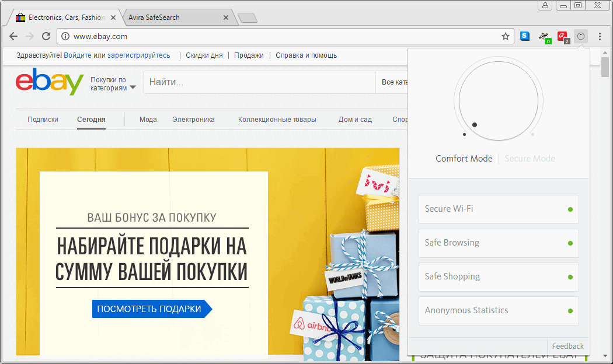
Task: Select Secure Mode on the protection dial
Action: tap(530, 158)
